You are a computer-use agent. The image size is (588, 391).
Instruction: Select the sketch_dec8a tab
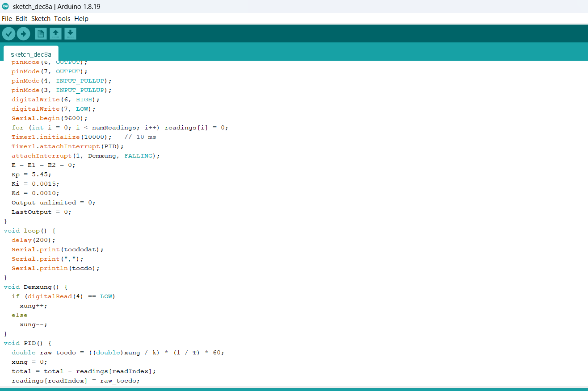click(x=31, y=54)
